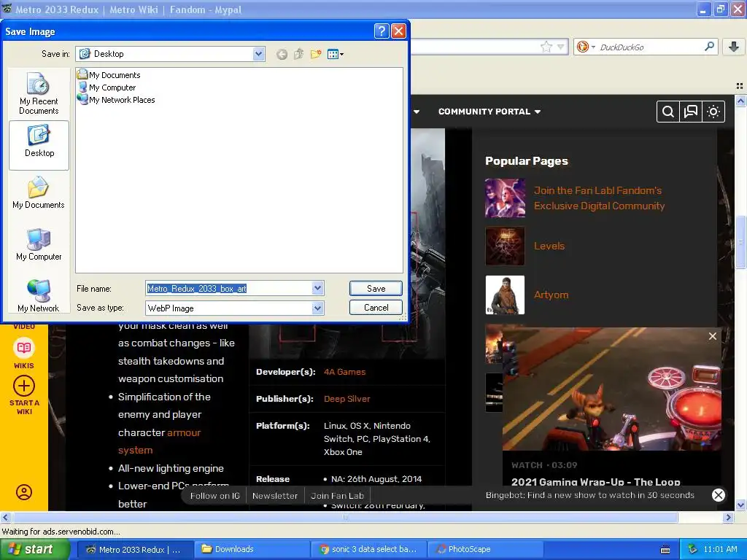Open URL bar history dropdown arrow
The width and height of the screenshot is (747, 560).
click(561, 47)
